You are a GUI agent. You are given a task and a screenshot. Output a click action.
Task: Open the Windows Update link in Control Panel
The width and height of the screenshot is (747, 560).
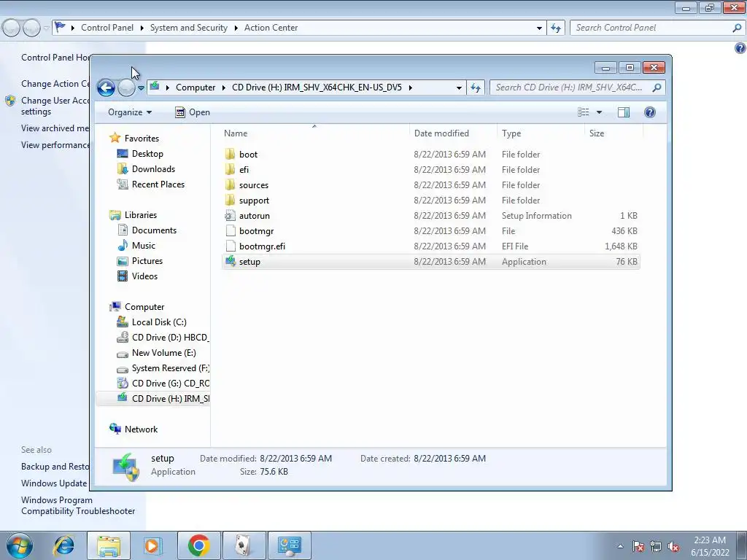click(54, 483)
